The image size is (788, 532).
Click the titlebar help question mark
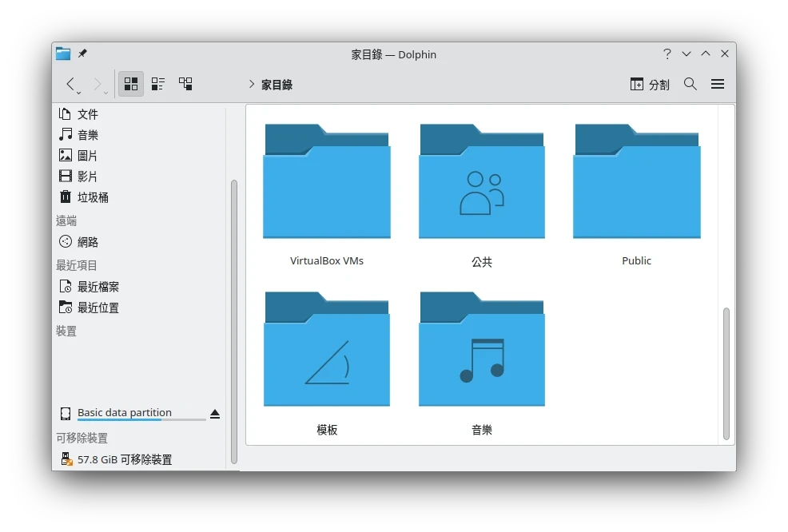(x=667, y=54)
